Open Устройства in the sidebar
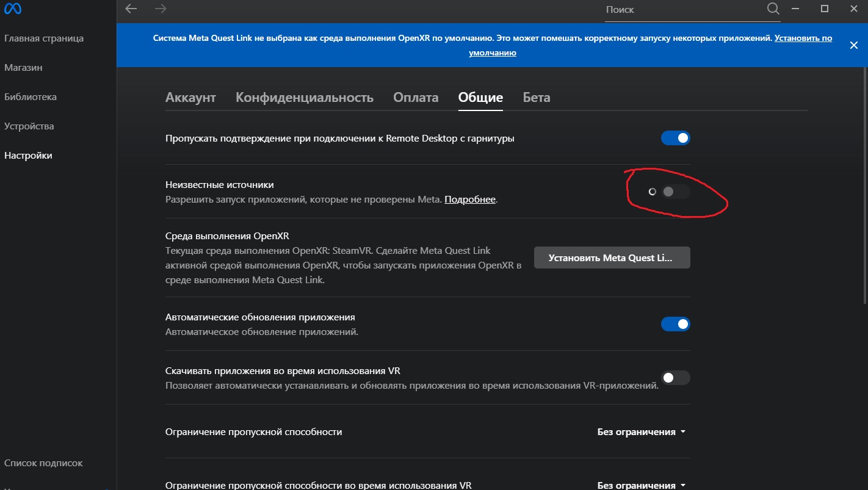This screenshot has height=490, width=868. pos(29,126)
